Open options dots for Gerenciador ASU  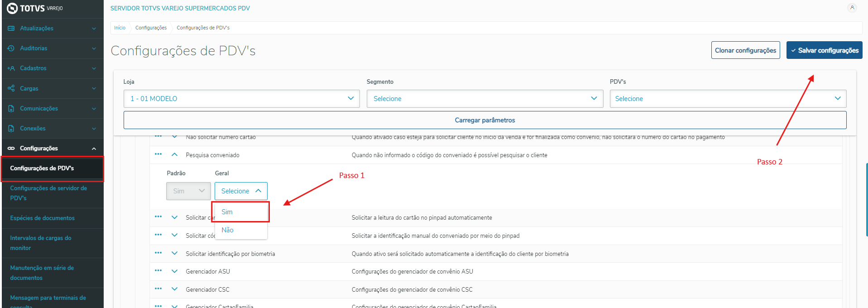click(x=158, y=270)
